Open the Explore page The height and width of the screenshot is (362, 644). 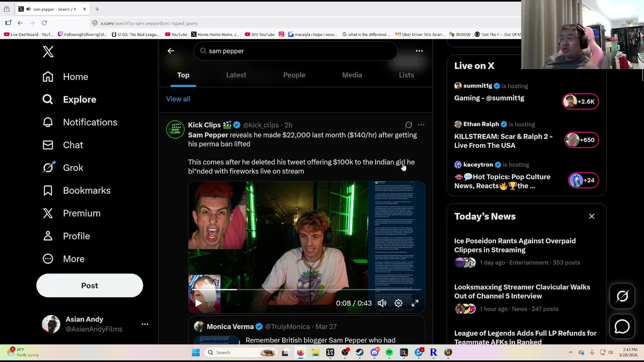point(69,99)
